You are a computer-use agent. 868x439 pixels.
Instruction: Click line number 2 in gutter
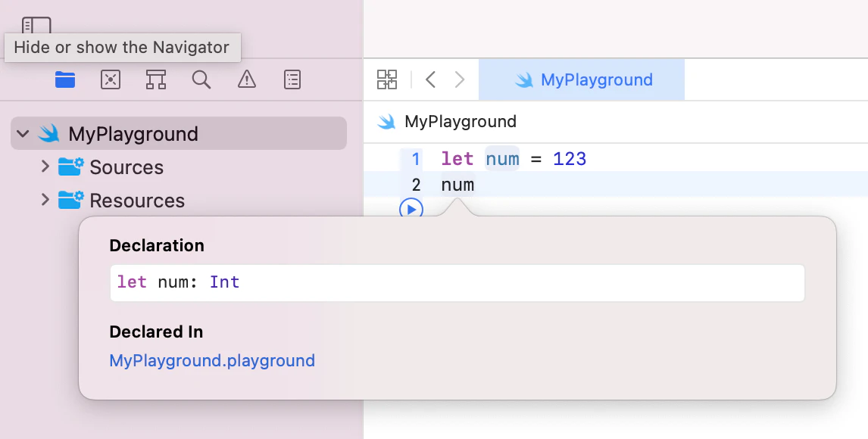416,185
